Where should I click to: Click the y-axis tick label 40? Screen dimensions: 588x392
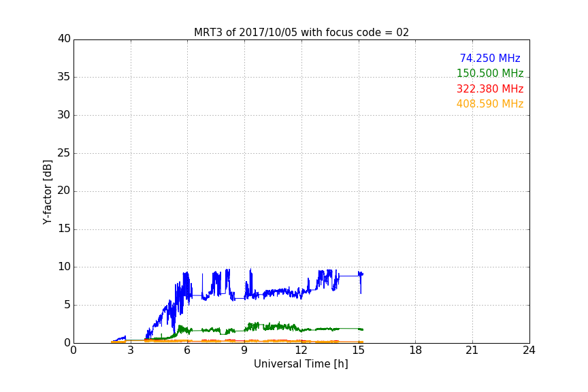(64, 39)
